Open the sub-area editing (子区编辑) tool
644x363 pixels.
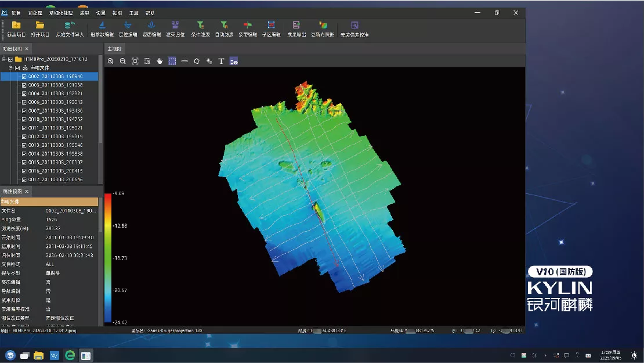(x=271, y=26)
